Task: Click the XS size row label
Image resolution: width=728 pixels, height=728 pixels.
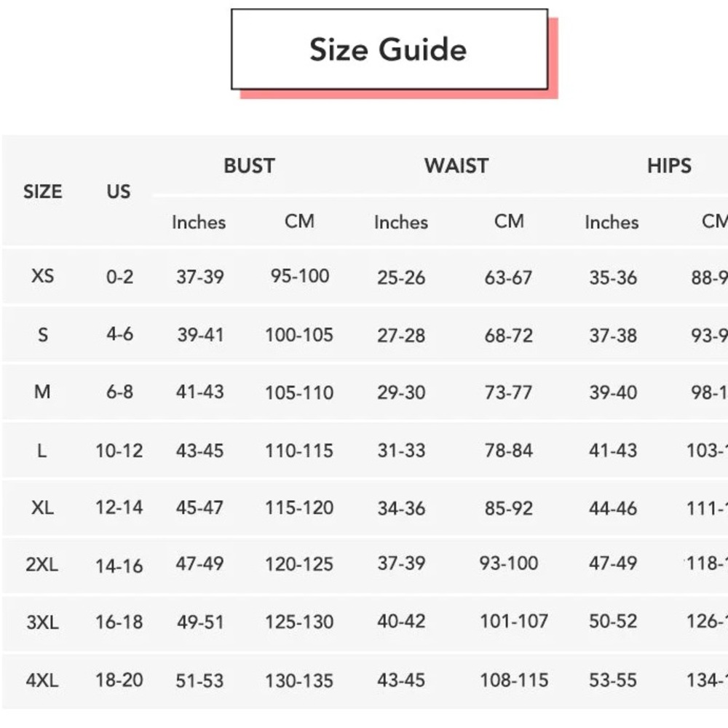Action: [x=43, y=277]
